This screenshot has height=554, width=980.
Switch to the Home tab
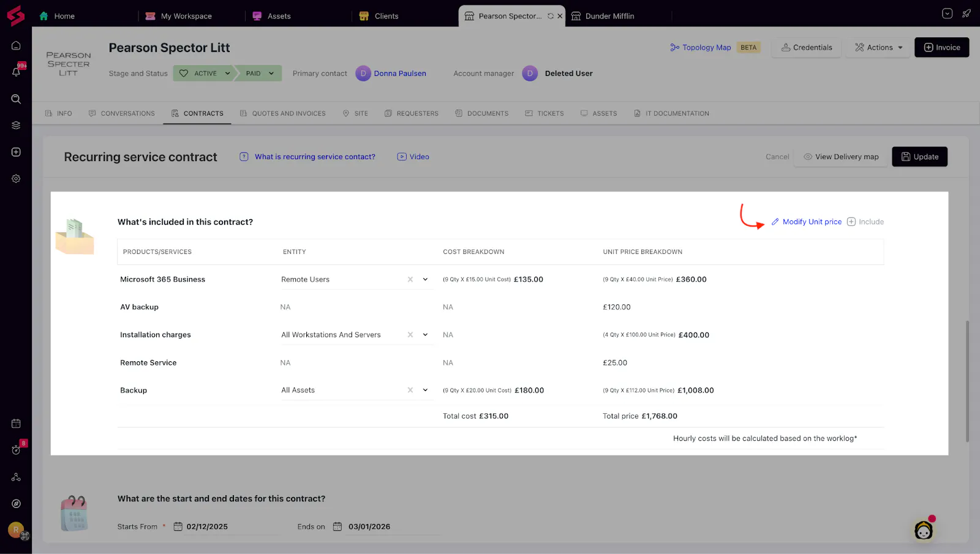pyautogui.click(x=57, y=16)
